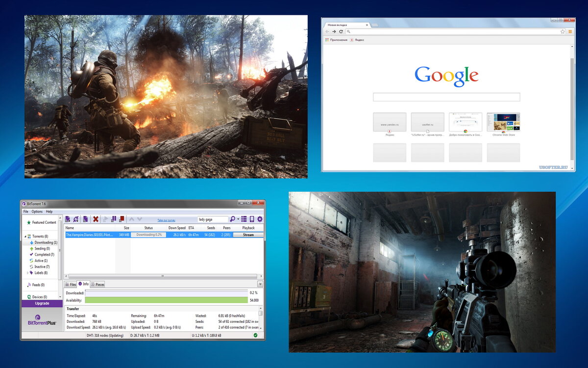The image size is (588, 368).
Task: Open the Options menu in BitTorrent
Action: tap(37, 211)
